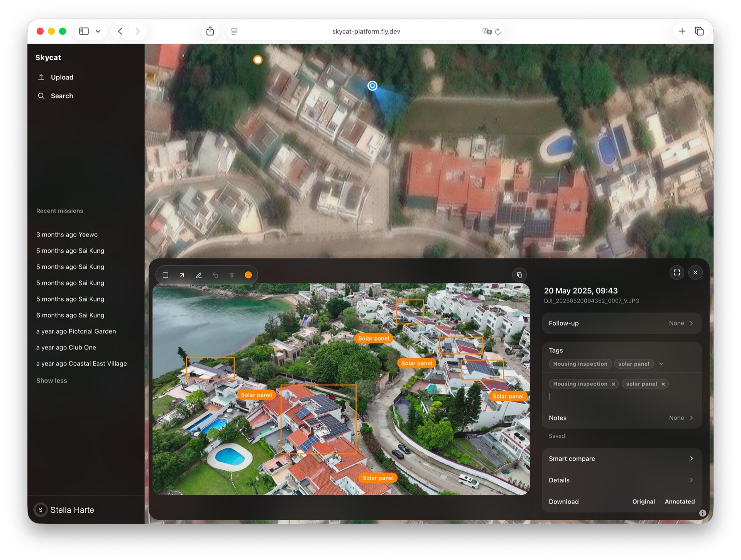
Task: Collapse missions list with Show less
Action: [51, 381]
